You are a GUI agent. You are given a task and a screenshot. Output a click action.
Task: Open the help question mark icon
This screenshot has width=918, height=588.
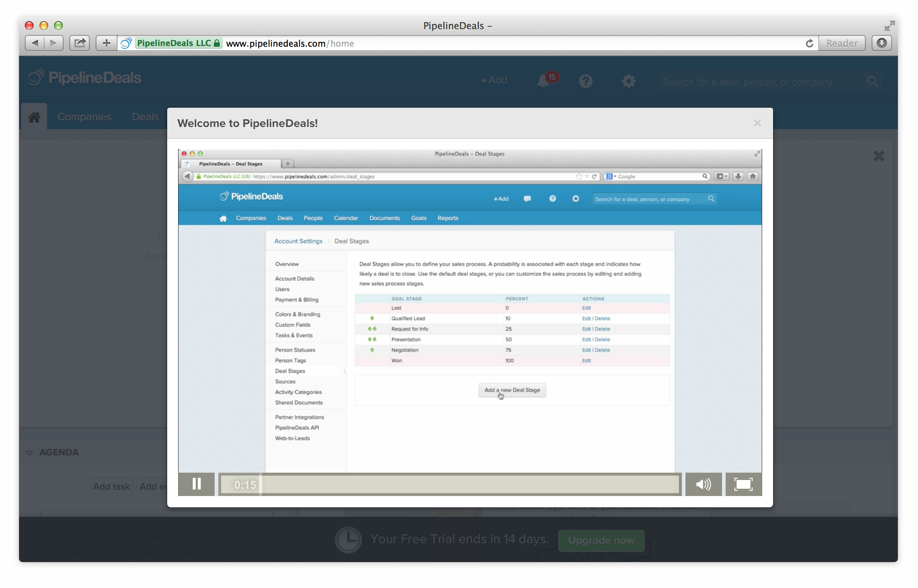[586, 81]
